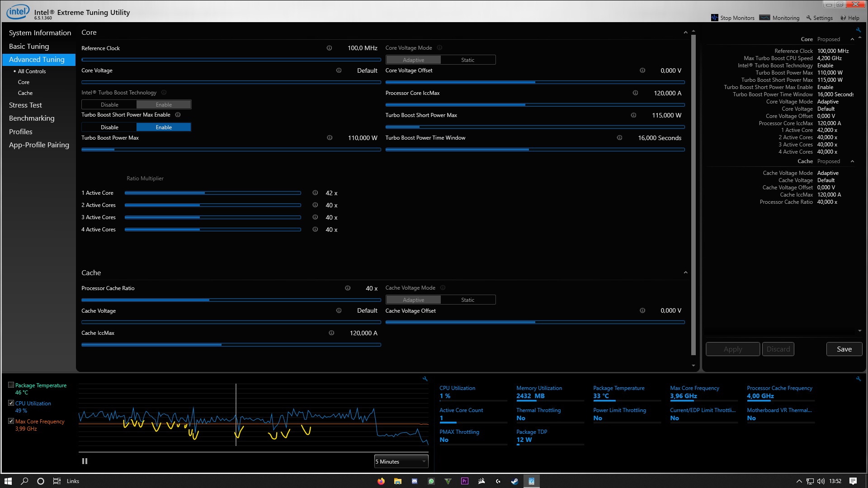Click the info icon beside Reference Clock
The width and height of the screenshot is (868, 488).
pos(329,48)
